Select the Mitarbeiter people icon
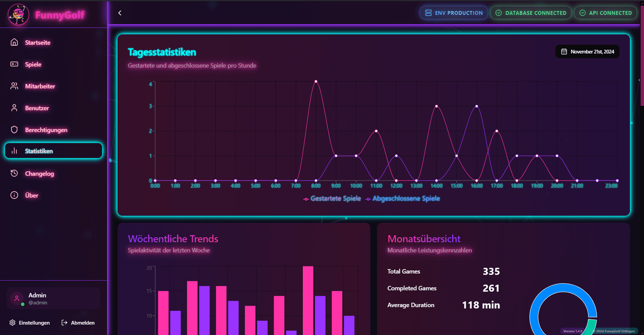This screenshot has width=644, height=335. [x=14, y=86]
